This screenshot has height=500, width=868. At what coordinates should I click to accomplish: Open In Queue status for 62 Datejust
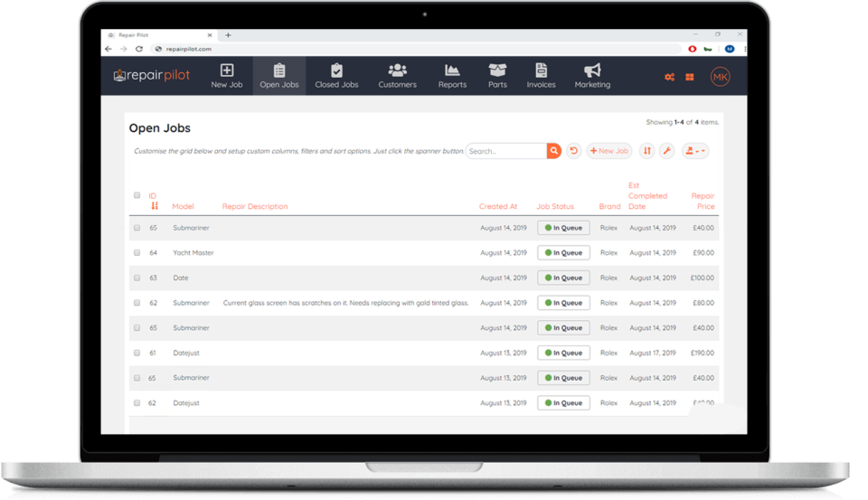(x=563, y=402)
